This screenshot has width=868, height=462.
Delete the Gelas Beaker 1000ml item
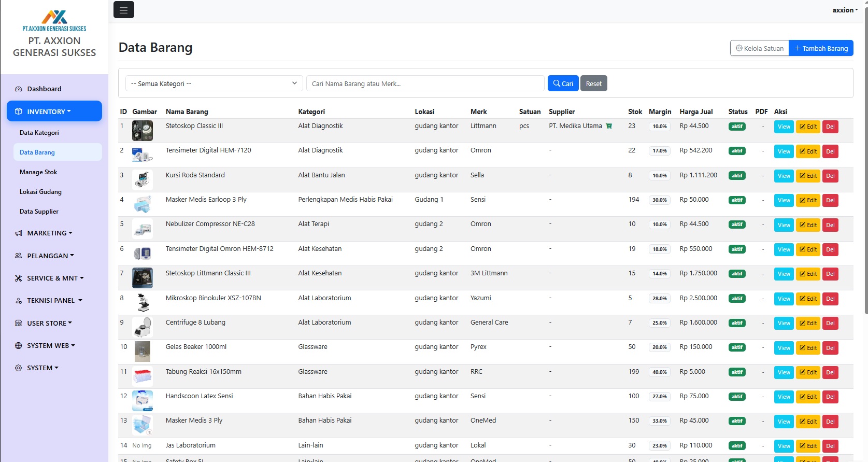[x=830, y=348]
